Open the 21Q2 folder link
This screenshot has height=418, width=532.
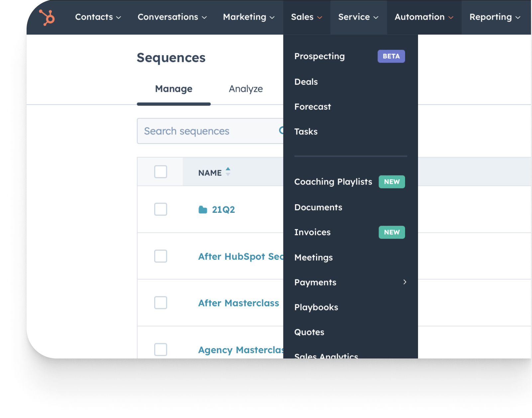[x=223, y=209]
